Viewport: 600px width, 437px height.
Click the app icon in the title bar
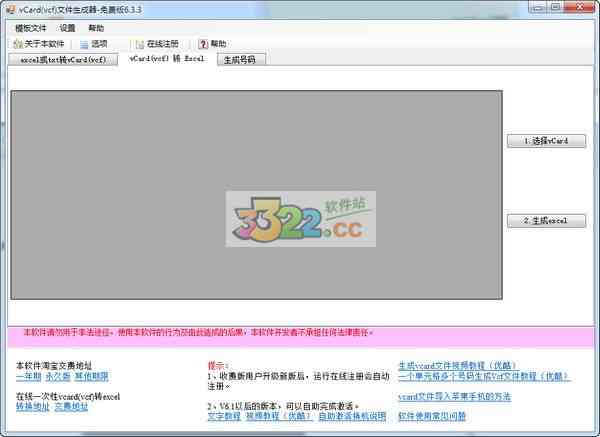click(11, 10)
